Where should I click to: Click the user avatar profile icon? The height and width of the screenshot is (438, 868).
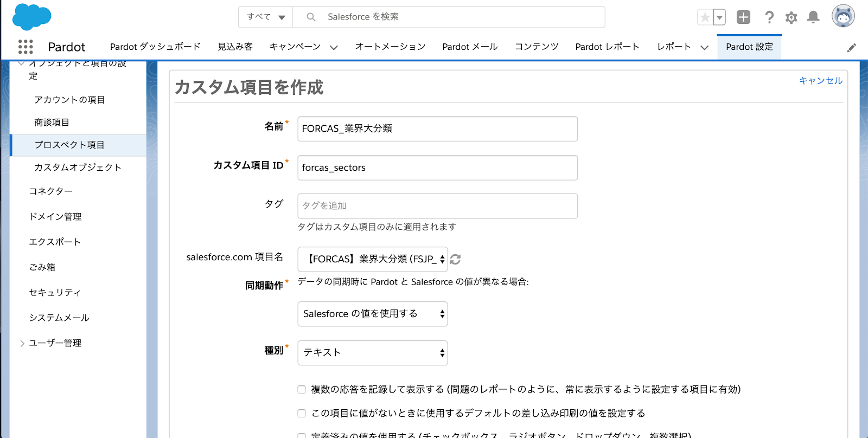pyautogui.click(x=843, y=17)
